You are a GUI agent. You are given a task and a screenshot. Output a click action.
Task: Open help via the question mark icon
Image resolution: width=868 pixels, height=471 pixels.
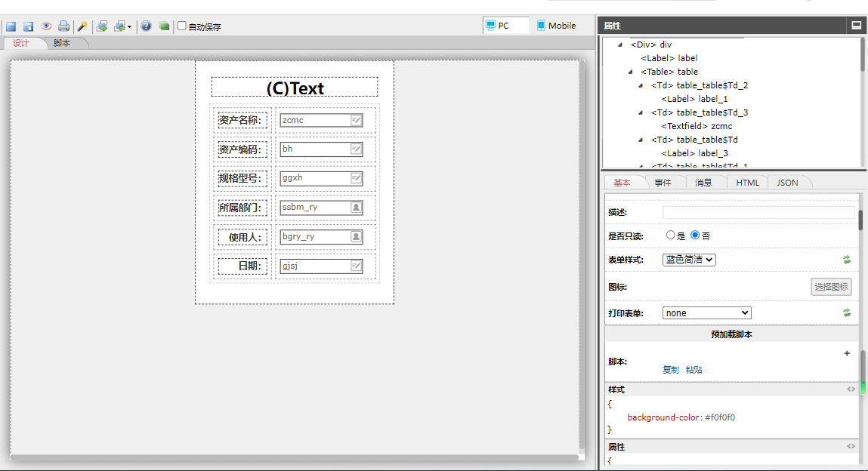click(146, 26)
